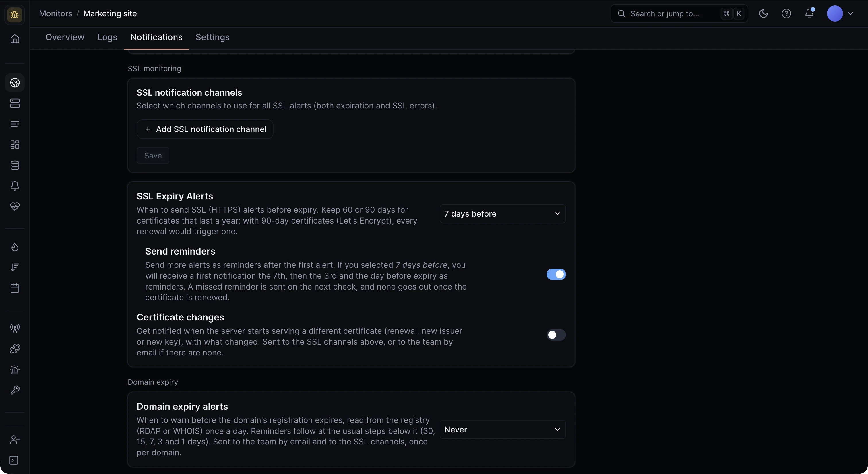Open the servers stack icon in sidebar
Screen dimensions: 868x474
point(15,103)
